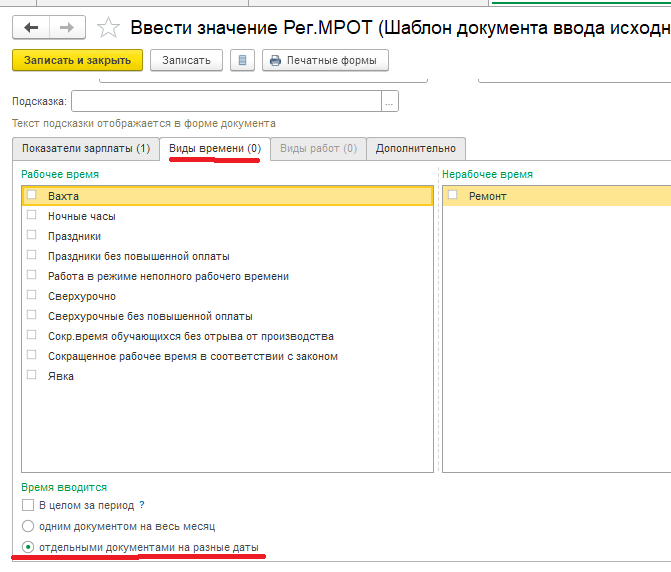The height and width of the screenshot is (572, 671).
Task: Add form to favorites with star icon
Action: 110,27
